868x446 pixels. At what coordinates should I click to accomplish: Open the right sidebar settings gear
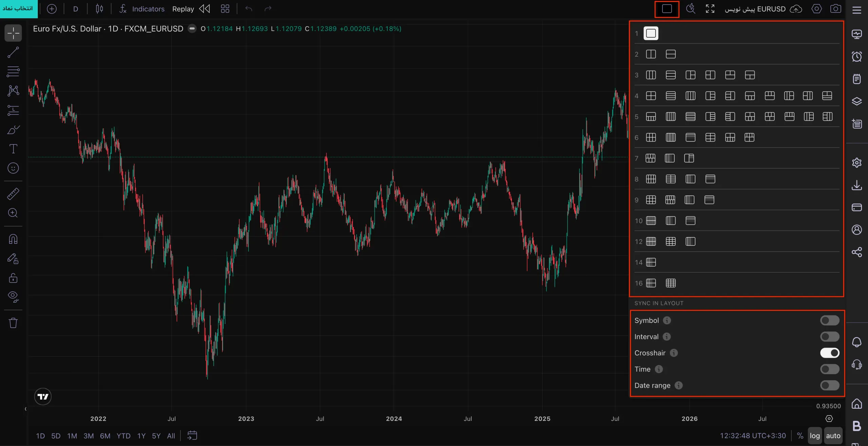(x=857, y=163)
